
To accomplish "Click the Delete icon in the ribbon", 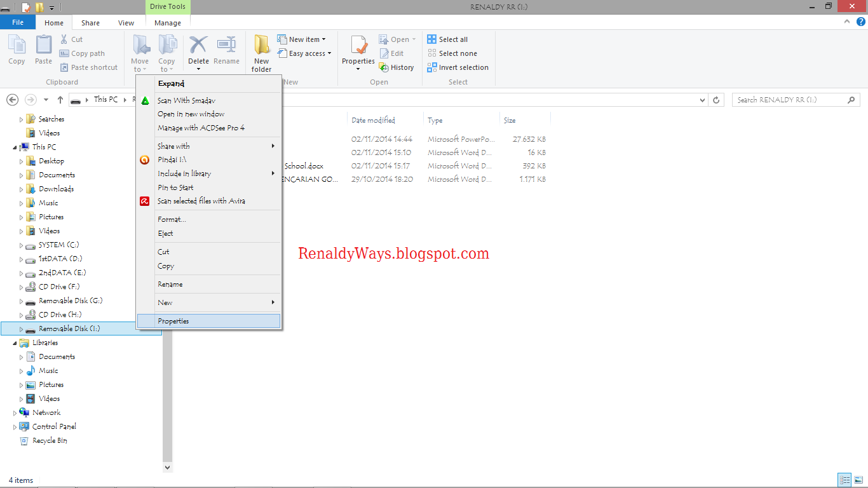I will point(198,51).
